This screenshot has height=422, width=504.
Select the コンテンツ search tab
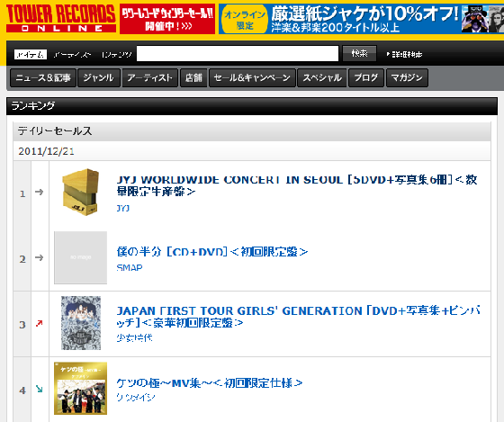116,55
